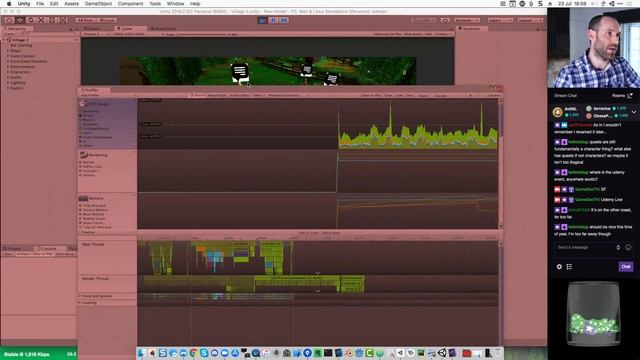
Task: Click the Rendering profiler module icon
Action: tap(83, 155)
